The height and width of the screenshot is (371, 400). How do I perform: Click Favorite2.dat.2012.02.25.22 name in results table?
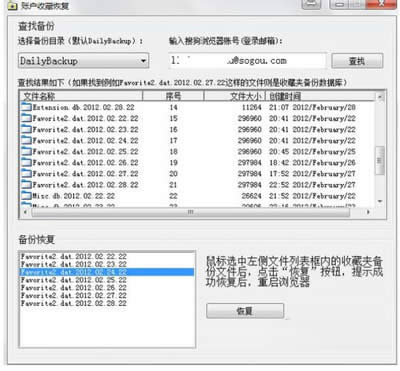(85, 151)
